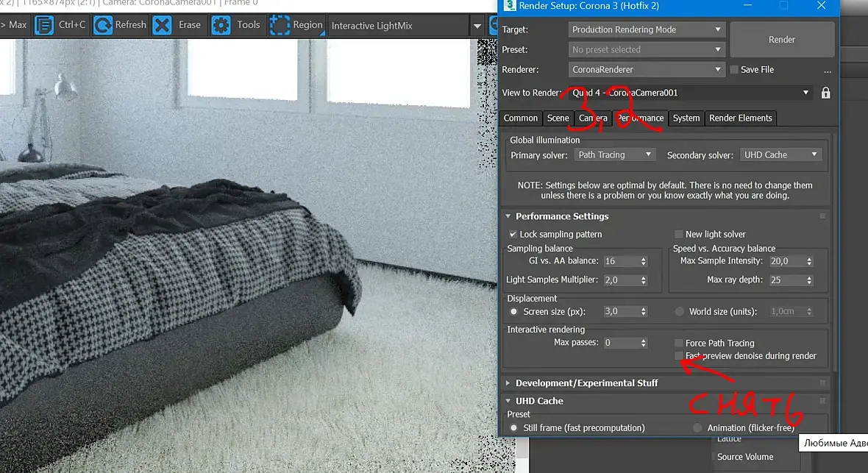Click the Max Sample Intensity spinner arrows
The width and height of the screenshot is (868, 473).
click(808, 261)
